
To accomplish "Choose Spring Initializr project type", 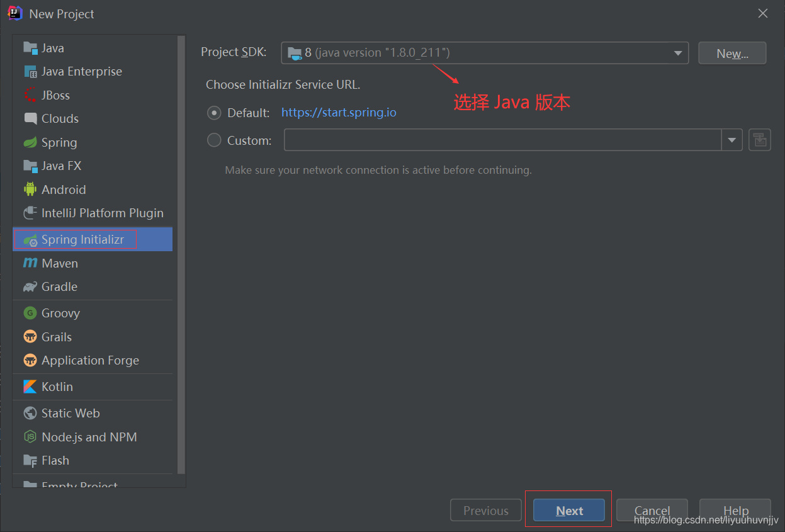I will [93, 240].
